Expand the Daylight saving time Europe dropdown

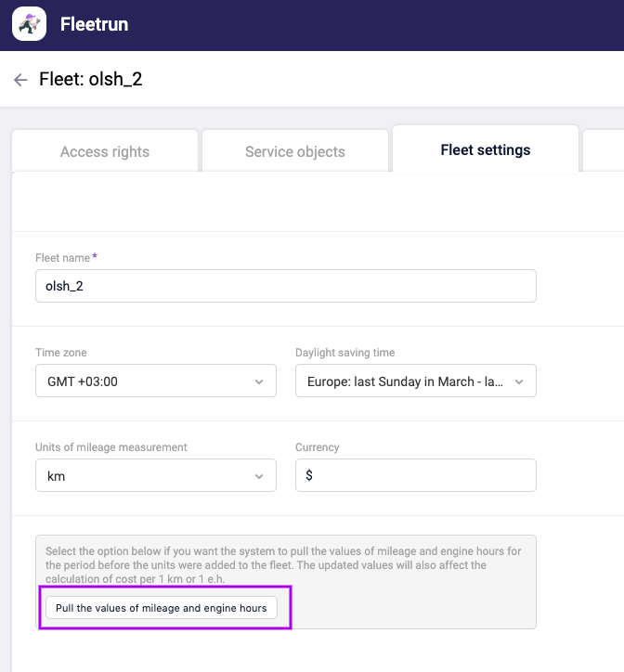coord(404,381)
